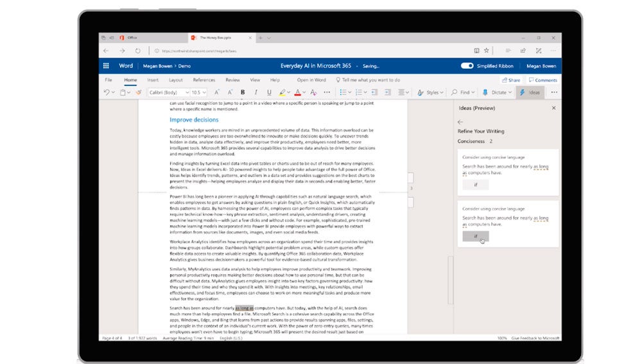Click the numbered list icon

point(359,92)
